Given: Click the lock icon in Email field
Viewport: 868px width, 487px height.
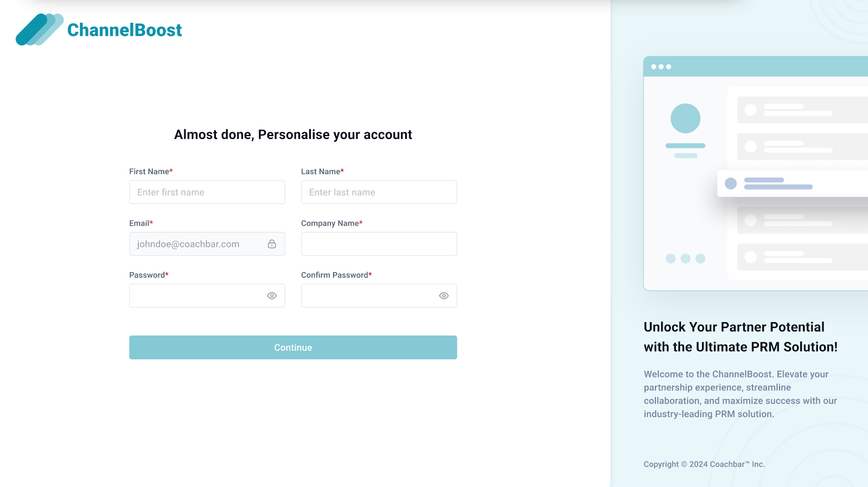Looking at the screenshot, I should pyautogui.click(x=272, y=244).
